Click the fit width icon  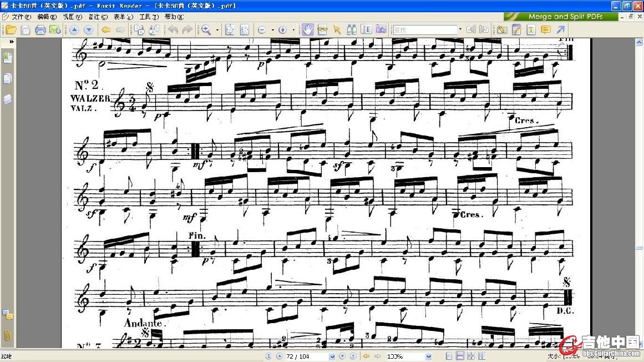[x=245, y=29]
